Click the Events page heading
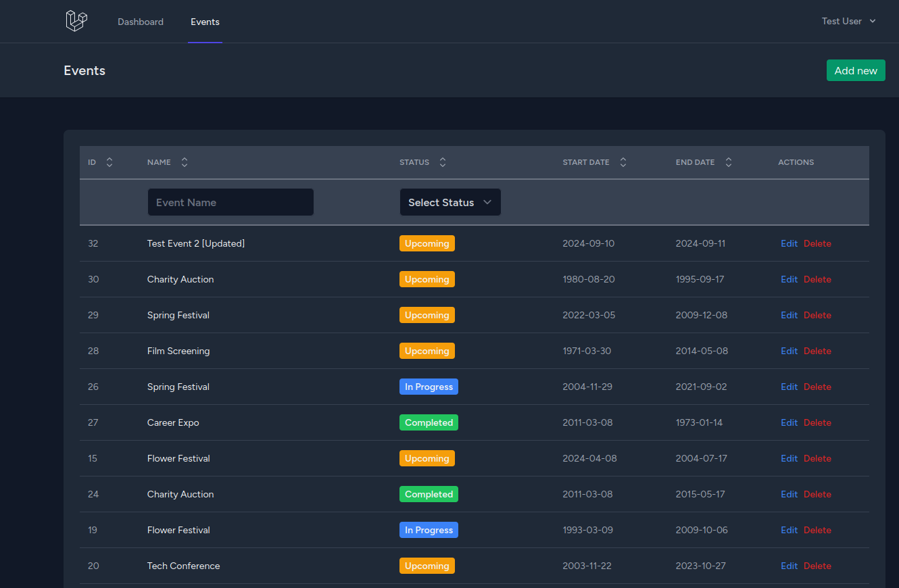The image size is (899, 588). point(84,70)
